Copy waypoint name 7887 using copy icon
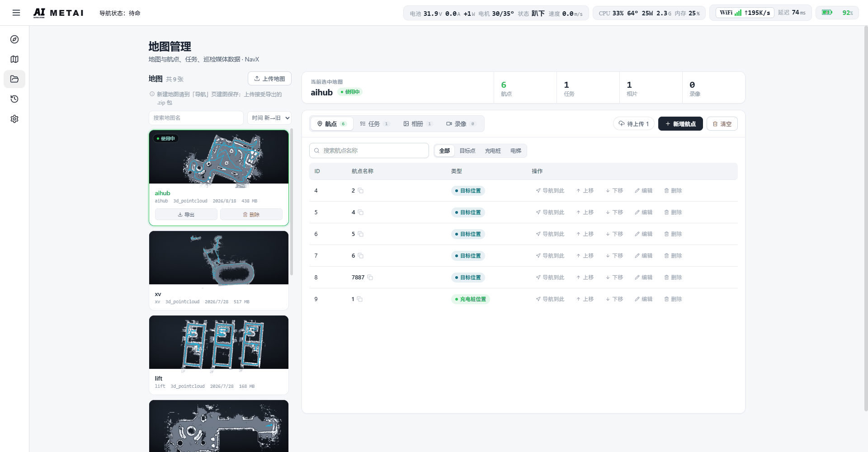The width and height of the screenshot is (868, 452). tap(370, 278)
